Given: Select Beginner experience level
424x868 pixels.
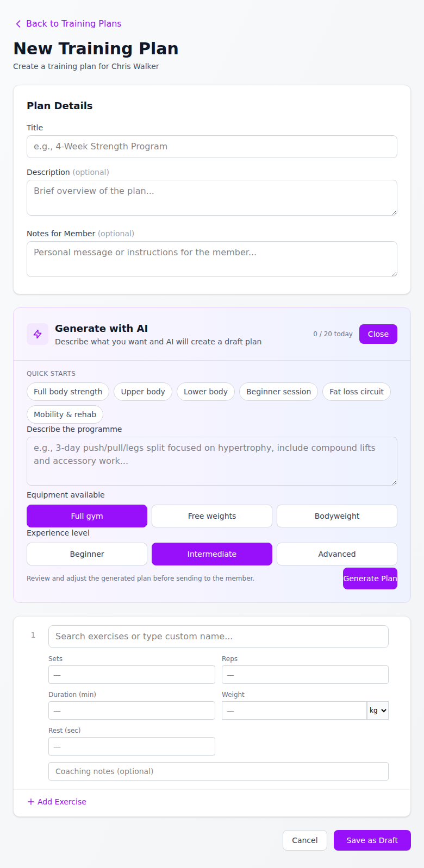Looking at the screenshot, I should pyautogui.click(x=86, y=553).
